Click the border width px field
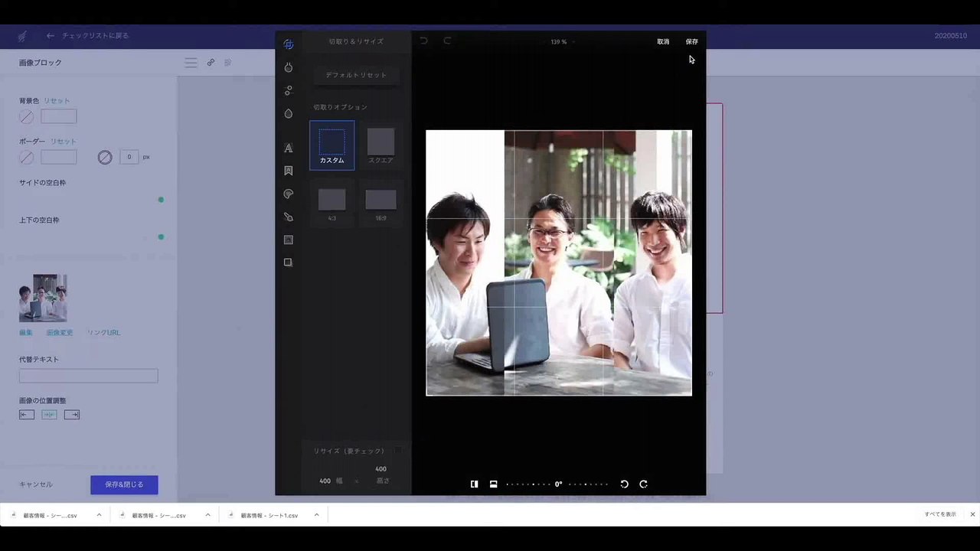This screenshot has height=551, width=980. coord(129,157)
